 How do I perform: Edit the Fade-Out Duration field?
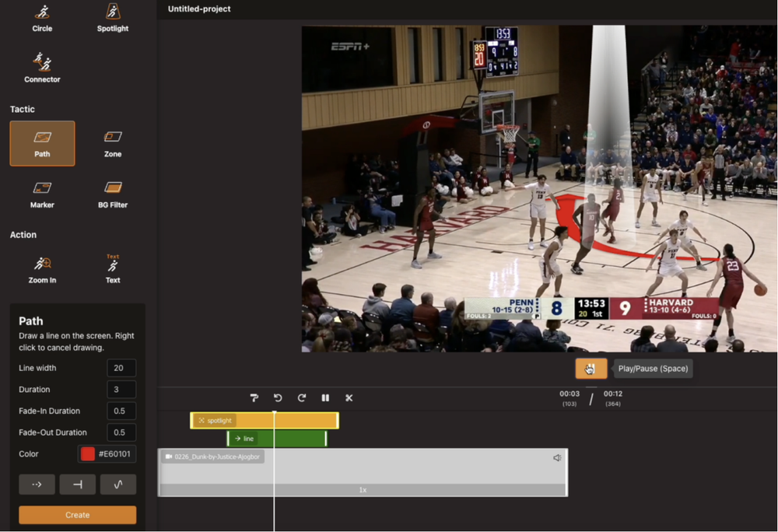point(121,432)
